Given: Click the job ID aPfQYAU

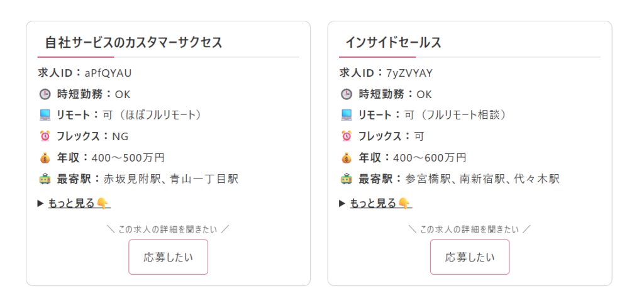Looking at the screenshot, I should (108, 73).
